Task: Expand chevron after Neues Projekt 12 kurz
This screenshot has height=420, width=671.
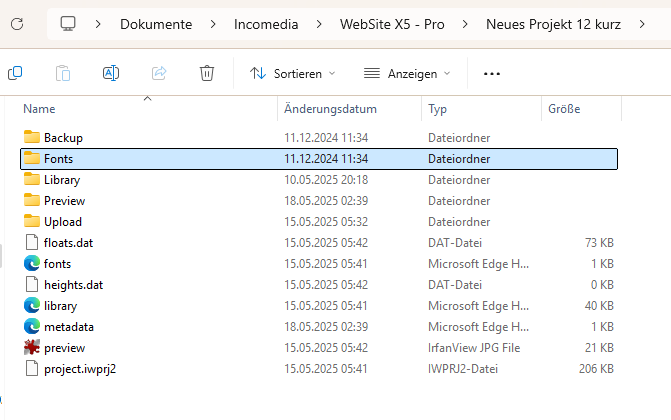Action: (x=642, y=24)
